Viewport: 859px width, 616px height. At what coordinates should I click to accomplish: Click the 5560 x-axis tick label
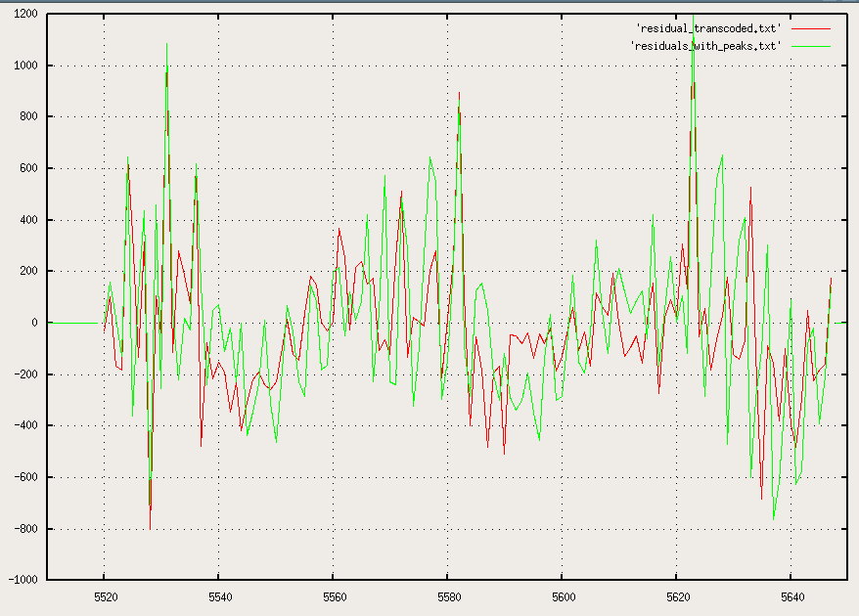[x=334, y=595]
